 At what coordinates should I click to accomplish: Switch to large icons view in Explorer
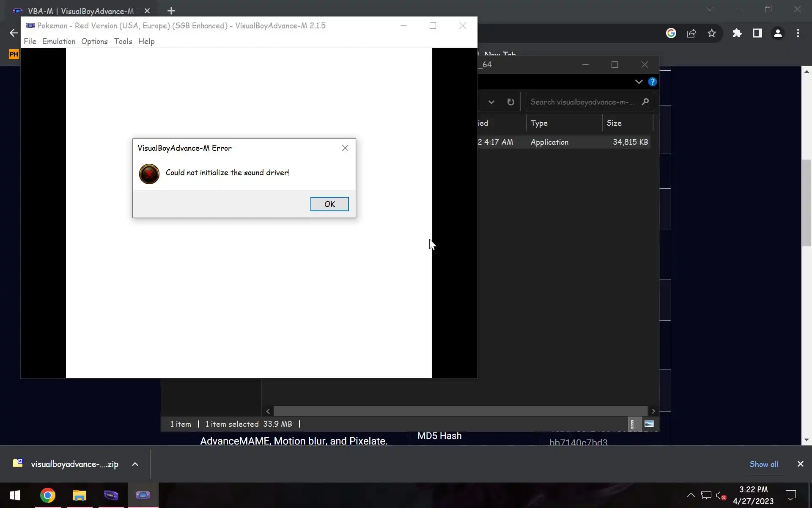649,424
